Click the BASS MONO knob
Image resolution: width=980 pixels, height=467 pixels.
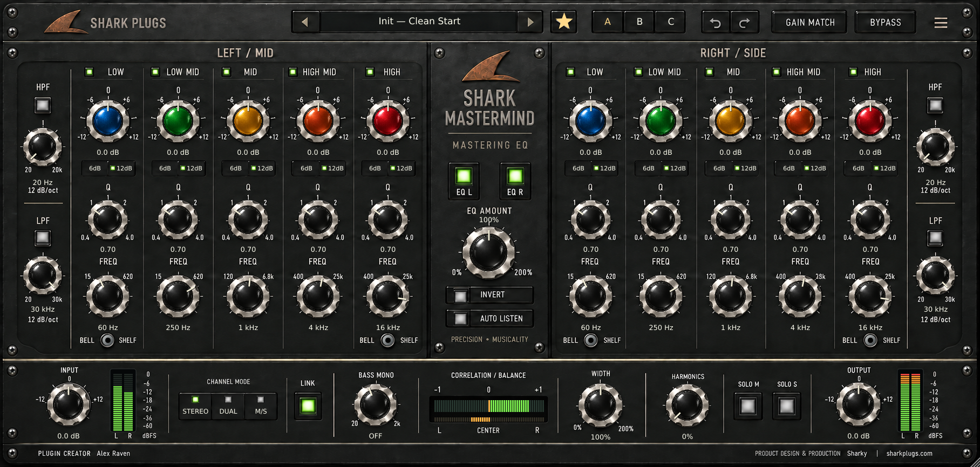pos(375,404)
